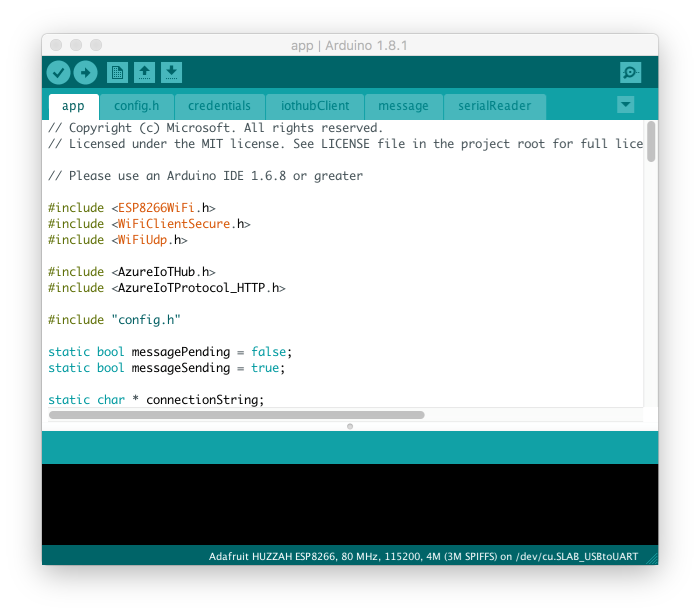The width and height of the screenshot is (700, 615).
Task: Click the AzureIoTProtocol_HTTP.h include line
Action: [167, 287]
